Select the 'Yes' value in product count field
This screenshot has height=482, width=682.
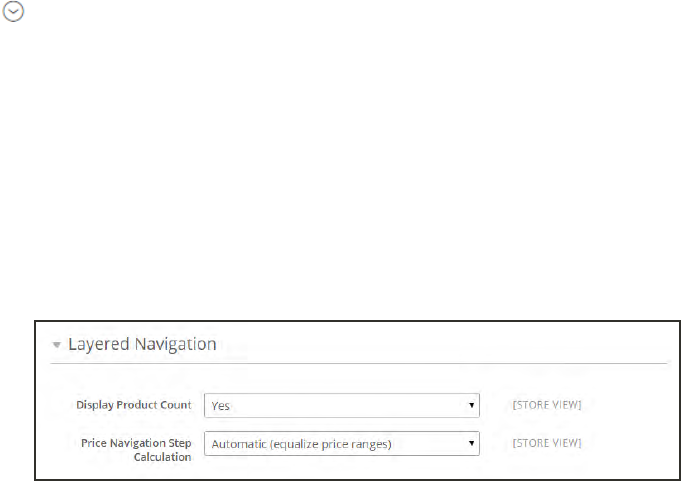[x=220, y=406]
